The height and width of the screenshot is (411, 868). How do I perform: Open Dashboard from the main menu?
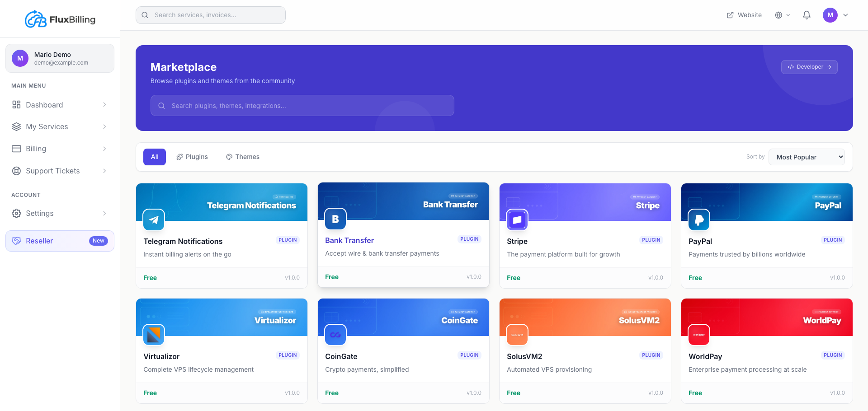60,105
